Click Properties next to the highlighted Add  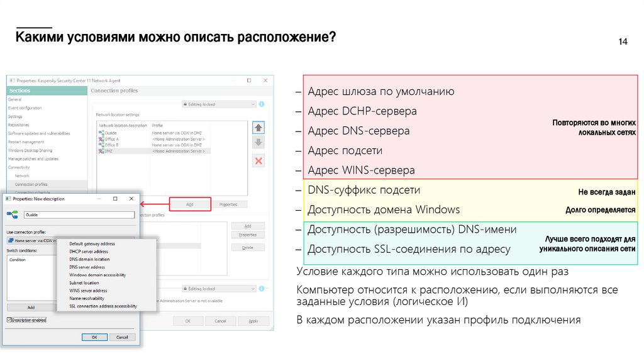click(228, 204)
